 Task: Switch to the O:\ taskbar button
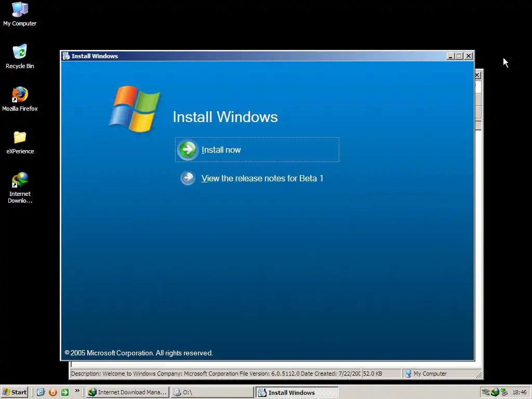pyautogui.click(x=212, y=392)
